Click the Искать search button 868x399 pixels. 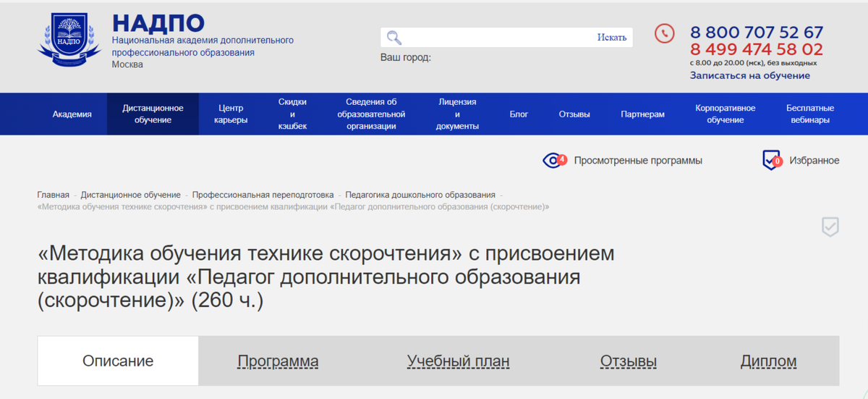(x=612, y=38)
